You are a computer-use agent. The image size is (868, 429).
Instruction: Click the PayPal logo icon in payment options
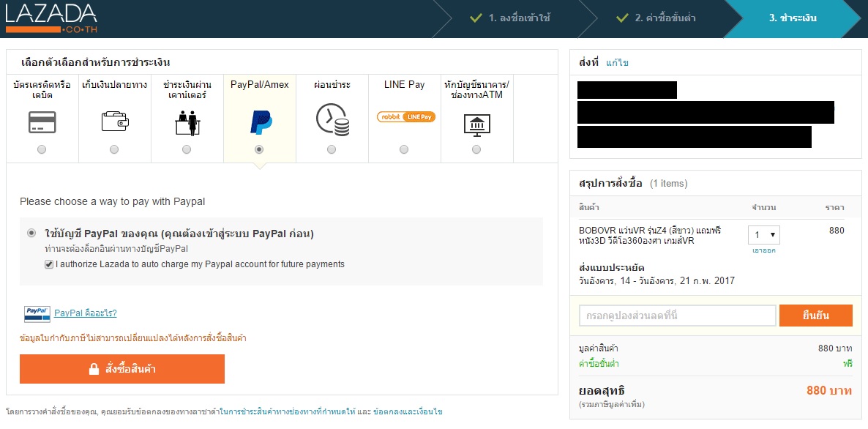pos(260,122)
